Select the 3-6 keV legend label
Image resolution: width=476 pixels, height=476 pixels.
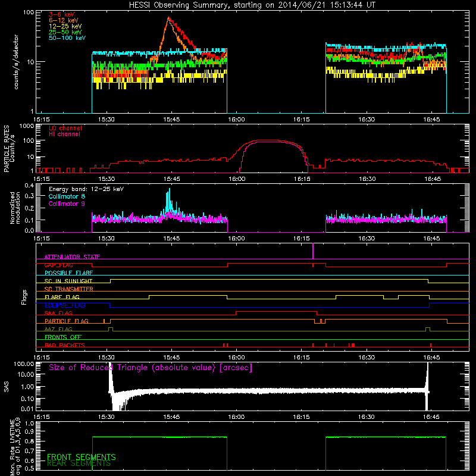pos(62,14)
